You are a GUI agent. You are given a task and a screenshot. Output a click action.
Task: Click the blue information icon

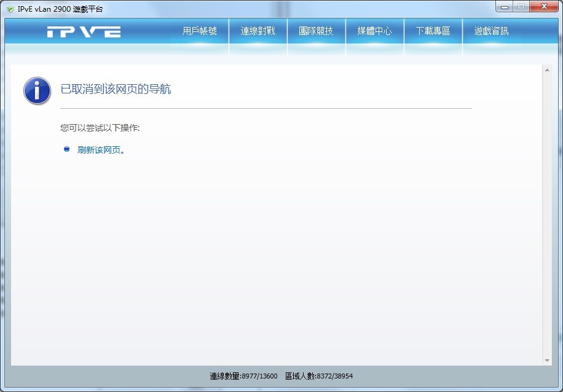click(37, 90)
